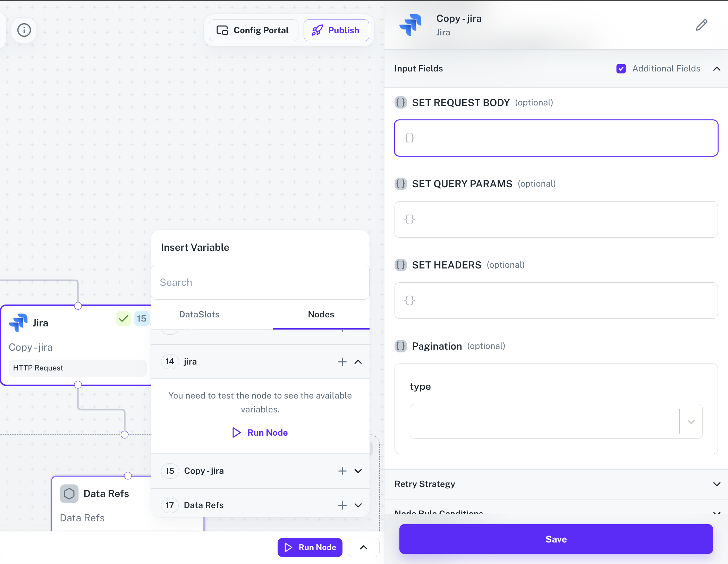
Task: Collapse the jira node 14 section
Action: tap(358, 362)
